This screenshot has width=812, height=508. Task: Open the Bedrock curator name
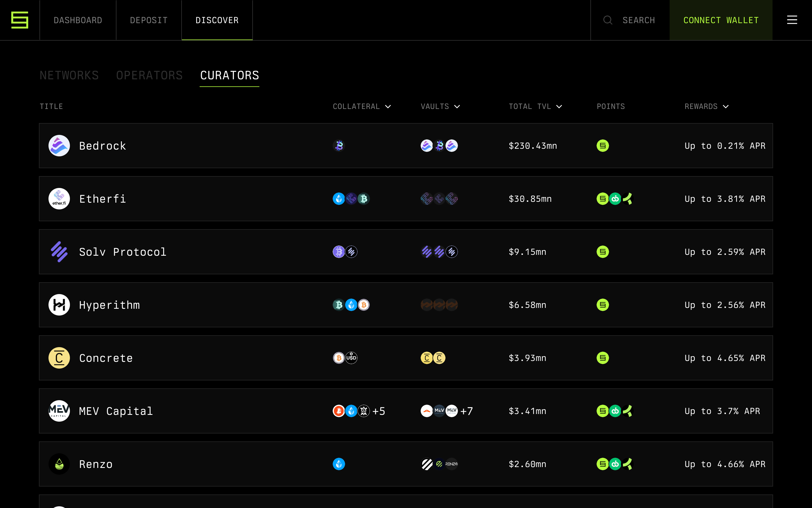point(103,146)
